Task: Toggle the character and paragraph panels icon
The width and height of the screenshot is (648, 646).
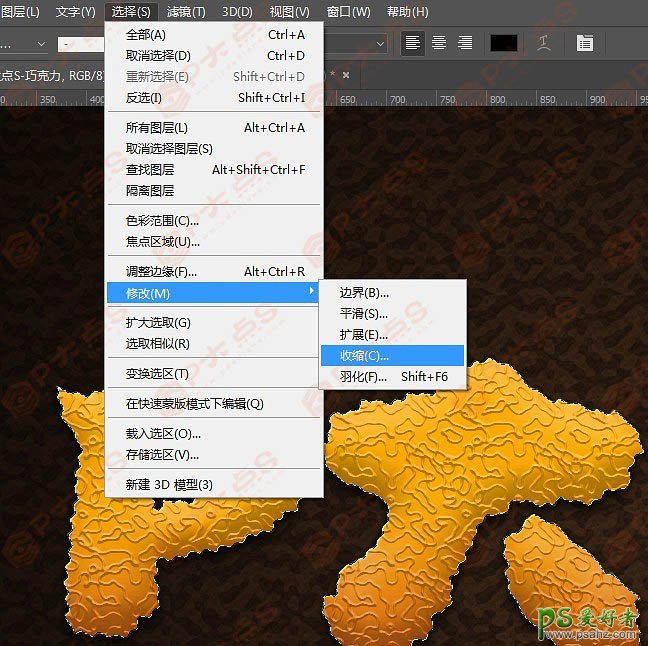Action: tap(584, 43)
